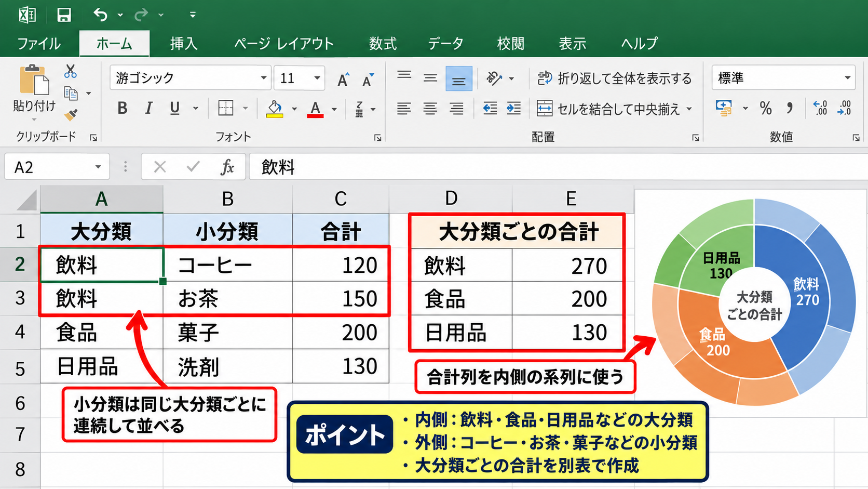Viewport: 868px width, 489px height.
Task: Click the Copy icon in Clipboard group
Action: [x=71, y=94]
